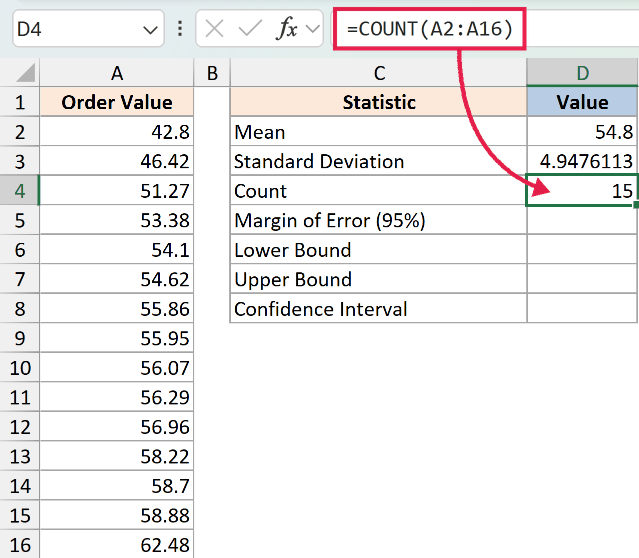The height and width of the screenshot is (558, 639).
Task: Select cell with 56.96
Action: (x=117, y=426)
